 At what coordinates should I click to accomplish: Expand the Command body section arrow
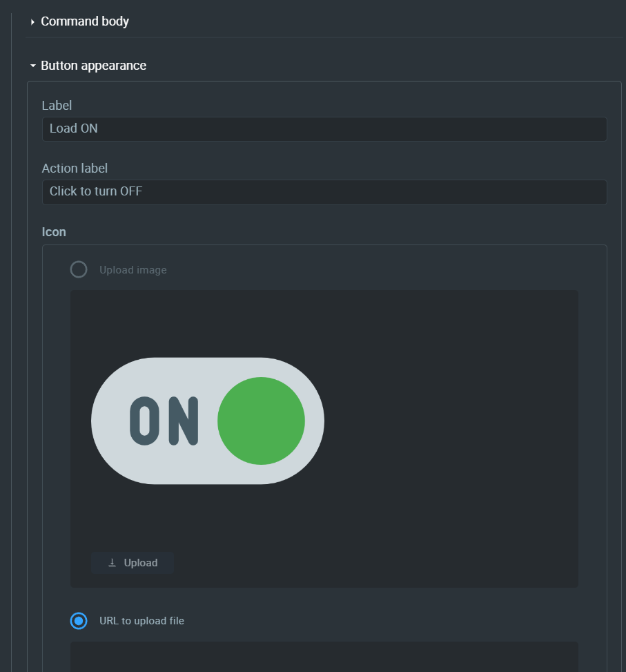[x=32, y=22]
